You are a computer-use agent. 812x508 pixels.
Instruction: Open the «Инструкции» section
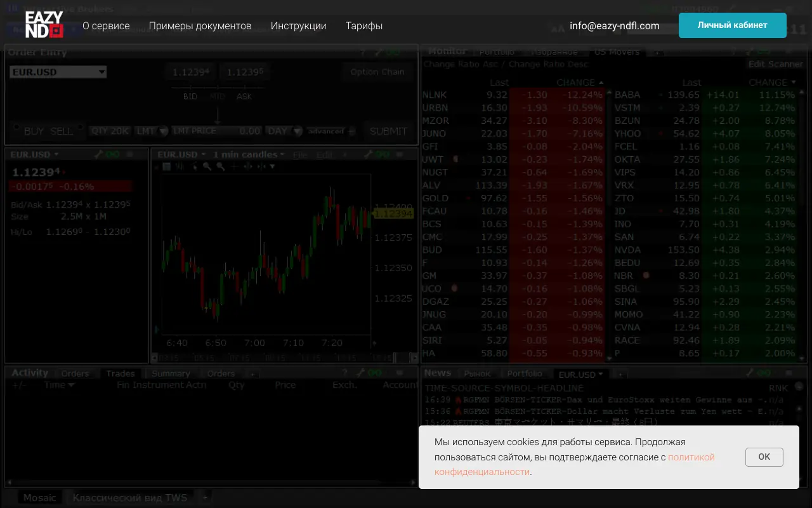pos(298,26)
